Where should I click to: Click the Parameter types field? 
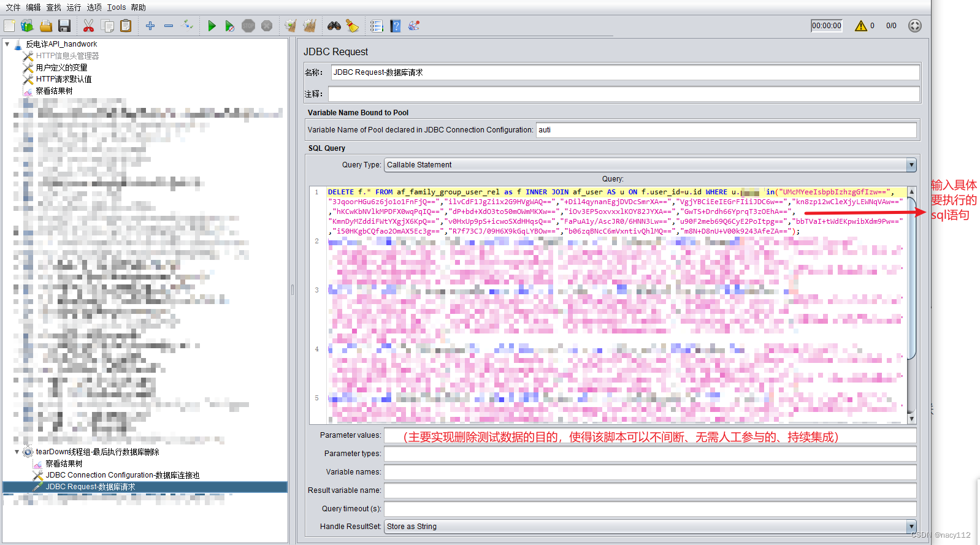point(650,454)
